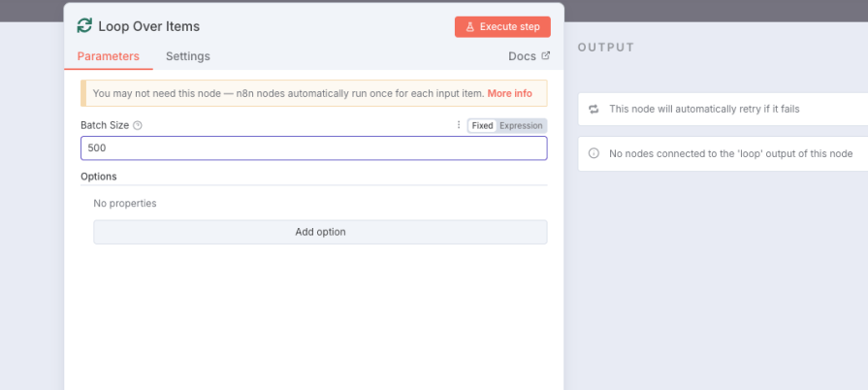Select the Parameters tab
This screenshot has width=868, height=390.
point(108,56)
